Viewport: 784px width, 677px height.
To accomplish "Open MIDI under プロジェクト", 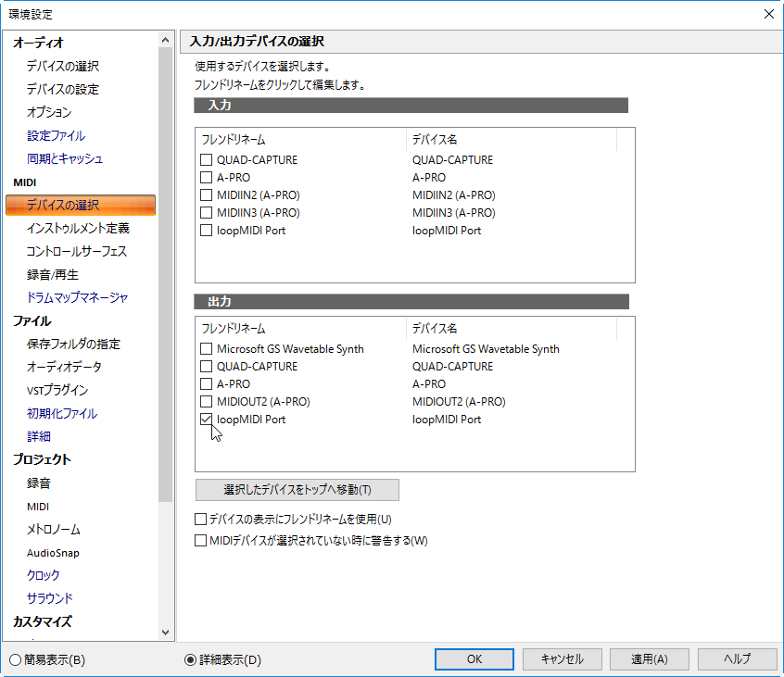I will [38, 507].
